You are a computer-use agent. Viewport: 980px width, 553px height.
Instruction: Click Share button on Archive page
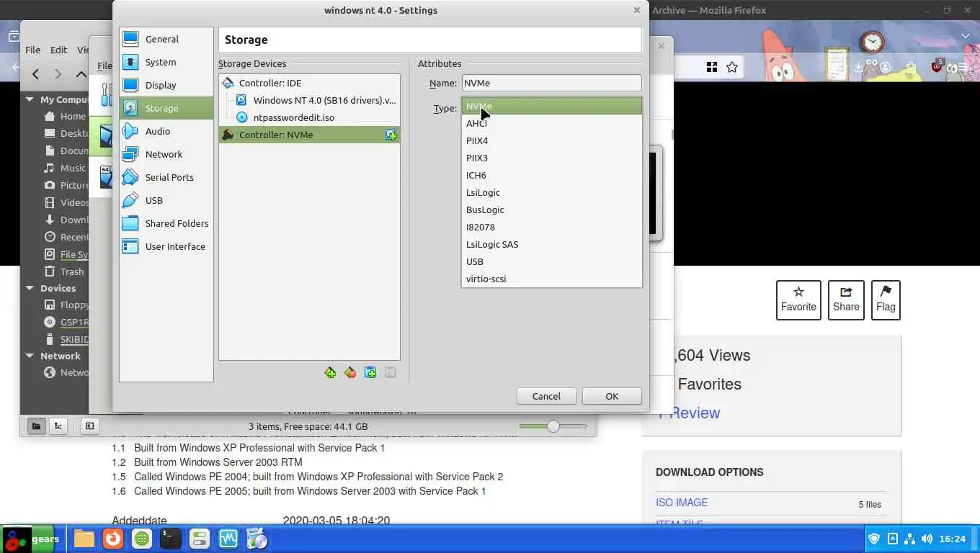(846, 300)
